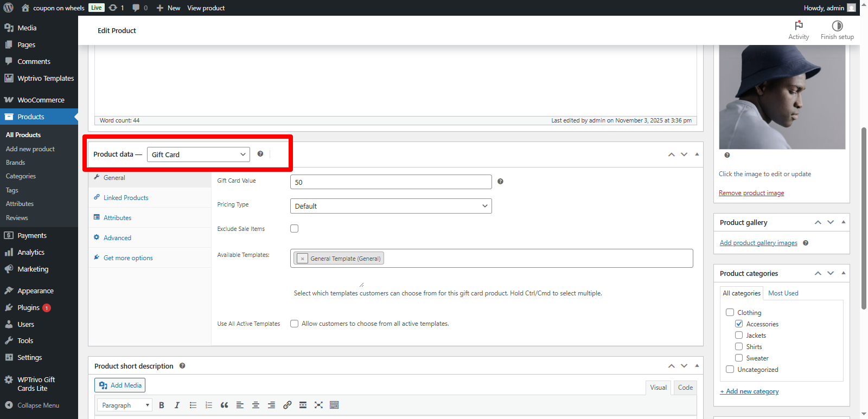This screenshot has height=419, width=868.
Task: Align text center
Action: point(256,405)
